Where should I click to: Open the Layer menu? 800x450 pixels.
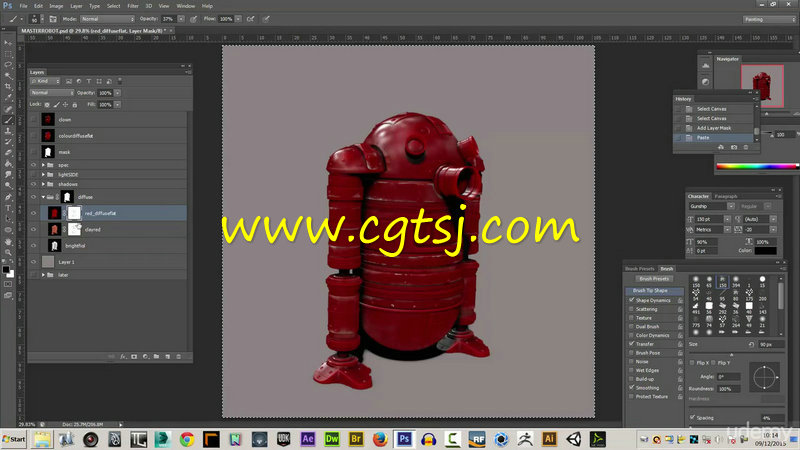[76, 6]
